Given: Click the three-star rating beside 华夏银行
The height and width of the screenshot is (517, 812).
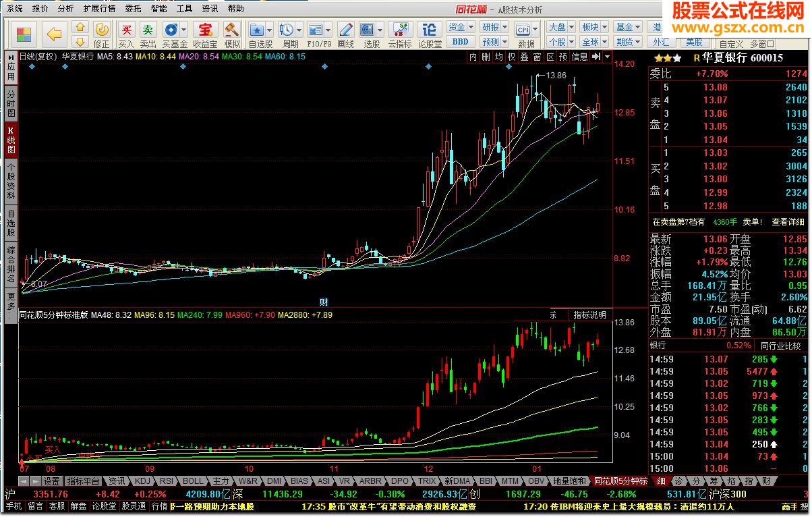Looking at the screenshot, I should 668,58.
